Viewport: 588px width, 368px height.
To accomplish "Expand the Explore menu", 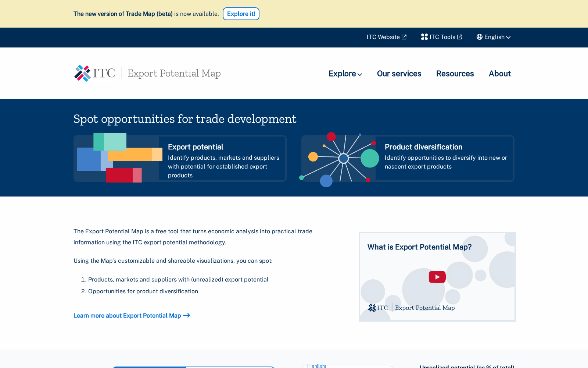I will (345, 74).
